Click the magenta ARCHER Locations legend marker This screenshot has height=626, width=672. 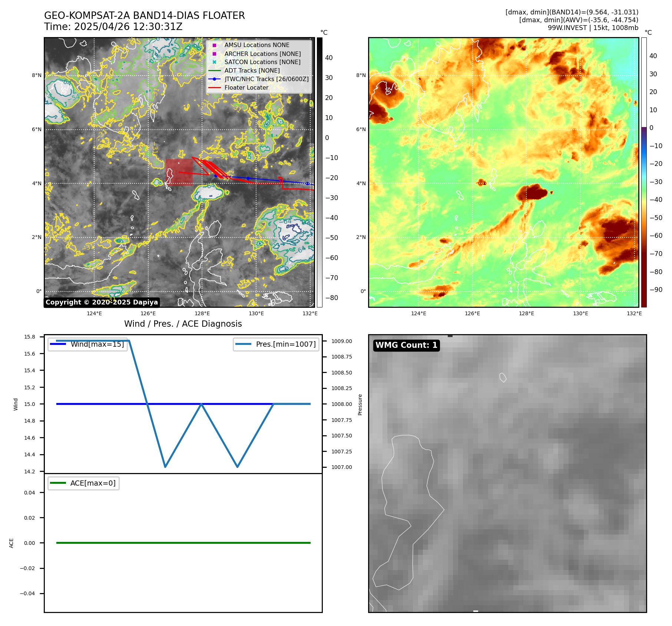click(x=214, y=54)
